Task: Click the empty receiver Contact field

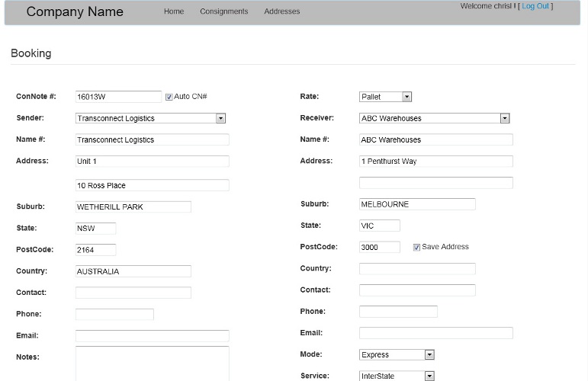Action: coord(417,290)
